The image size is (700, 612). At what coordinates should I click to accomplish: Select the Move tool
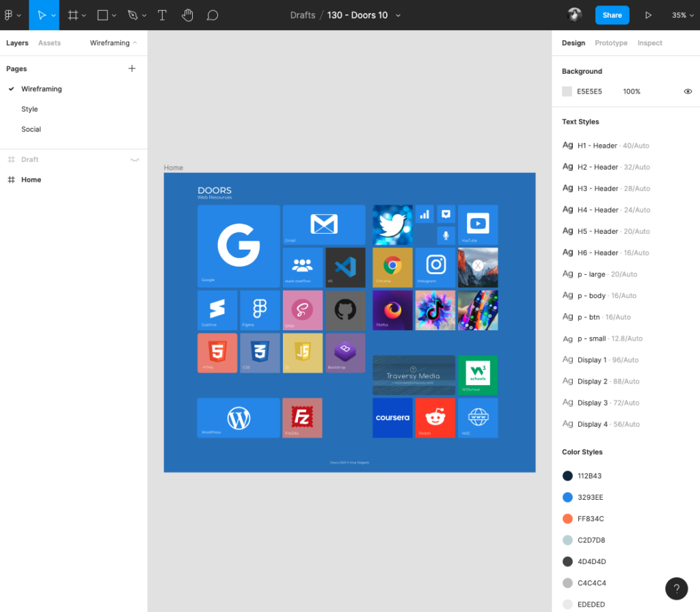(x=42, y=15)
